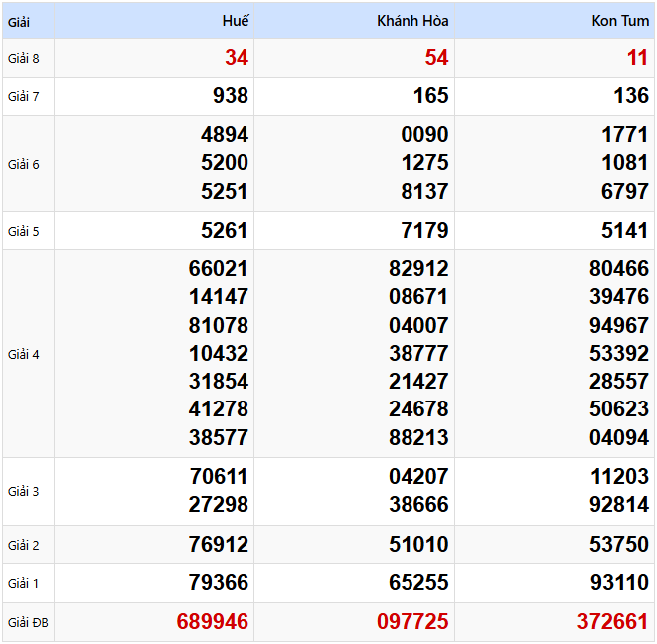Select the Kon Tum column header
Screen dimensions: 657x644
click(620, 21)
